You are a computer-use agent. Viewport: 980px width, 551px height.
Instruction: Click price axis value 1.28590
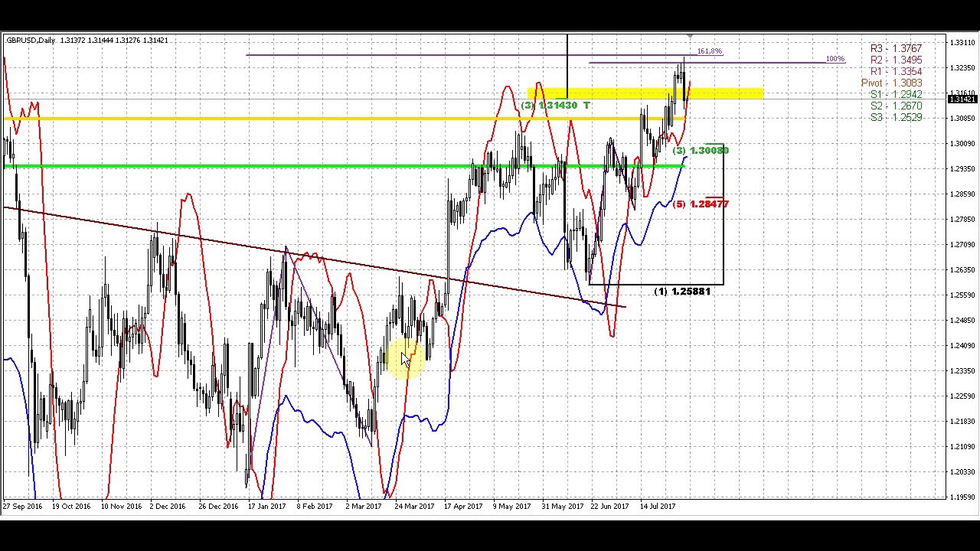[x=963, y=194]
